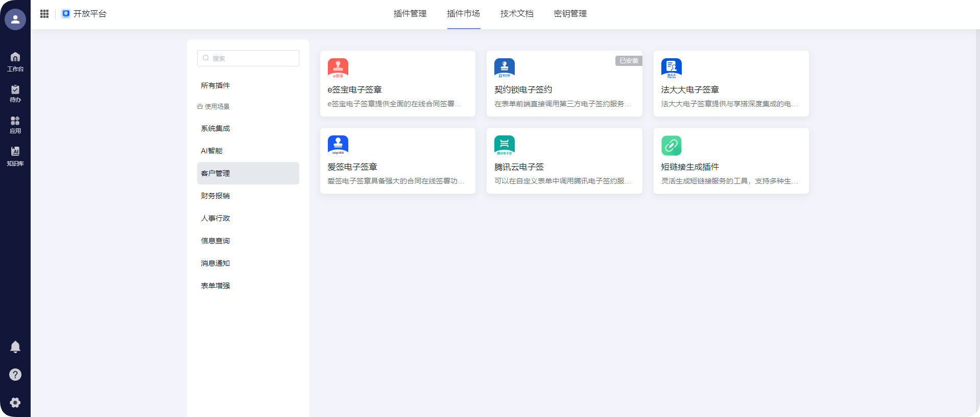
Task: Open the 应用 apps icon
Action: 15,124
